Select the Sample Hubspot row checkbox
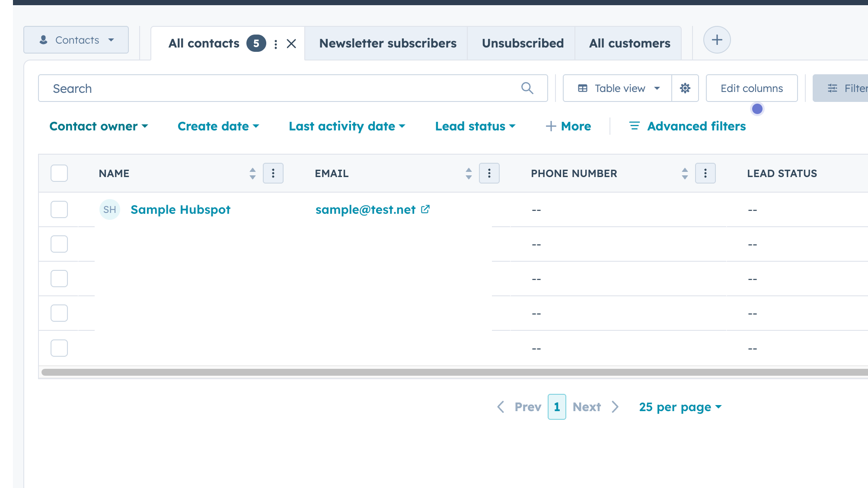 click(59, 209)
